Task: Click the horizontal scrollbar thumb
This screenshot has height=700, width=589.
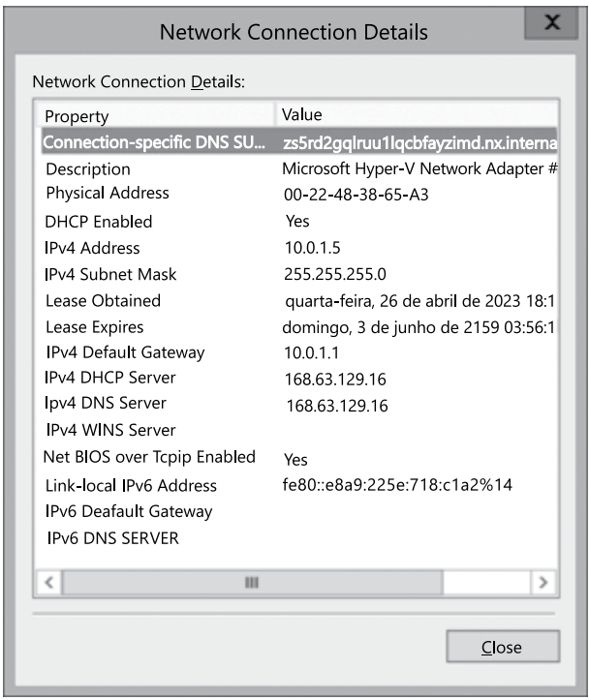Action: tap(249, 583)
